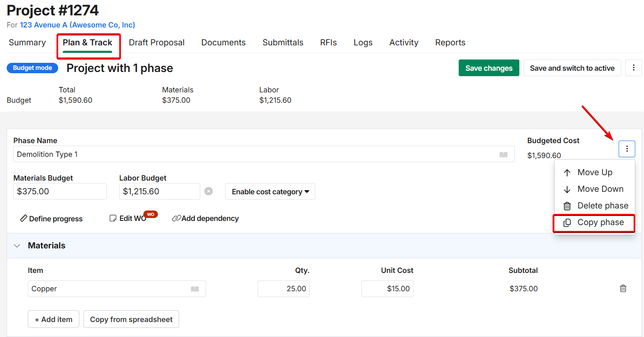
Task: Open Enable cost category dropdown
Action: pos(270,191)
